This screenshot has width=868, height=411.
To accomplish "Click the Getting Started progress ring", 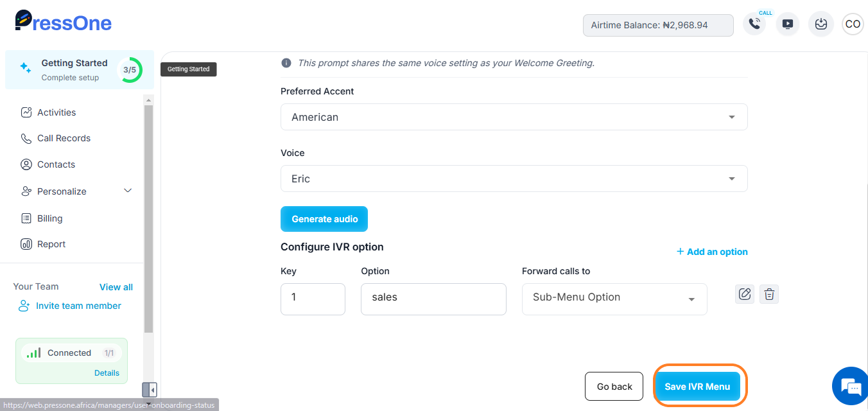I will pyautogui.click(x=130, y=70).
